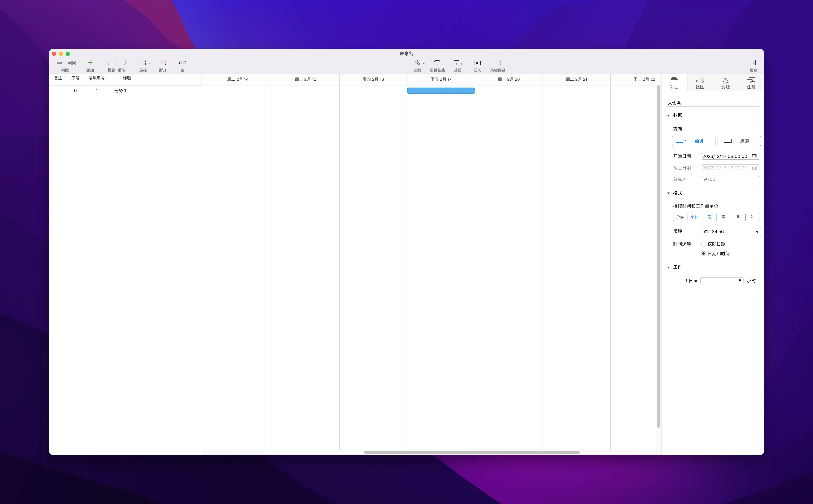Select the 日期和时间 radio button
The width and height of the screenshot is (813, 504).
[704, 254]
